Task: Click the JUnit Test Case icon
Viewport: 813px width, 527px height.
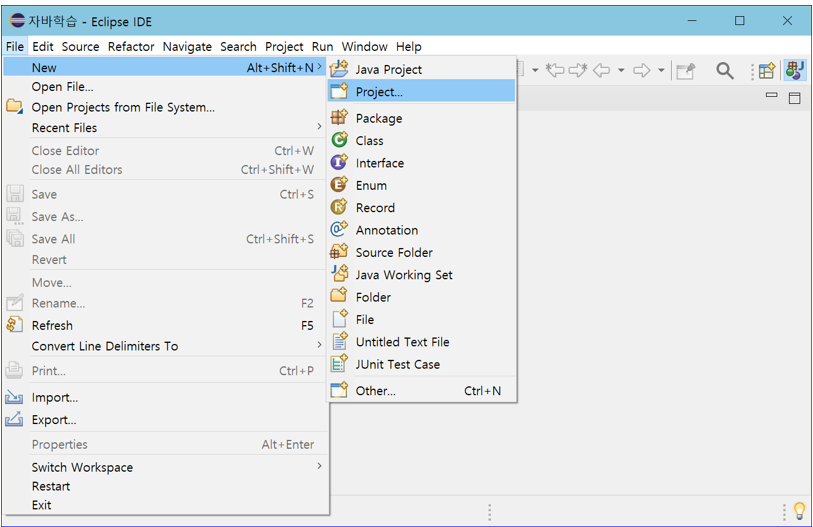Action: coord(339,363)
